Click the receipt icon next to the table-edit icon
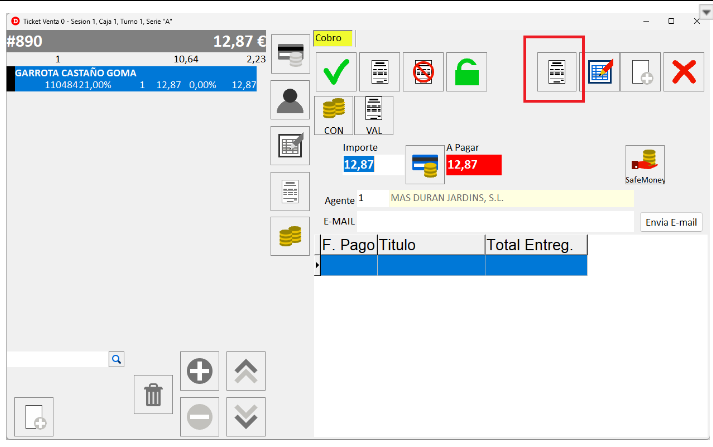This screenshot has height=447, width=713. click(557, 72)
